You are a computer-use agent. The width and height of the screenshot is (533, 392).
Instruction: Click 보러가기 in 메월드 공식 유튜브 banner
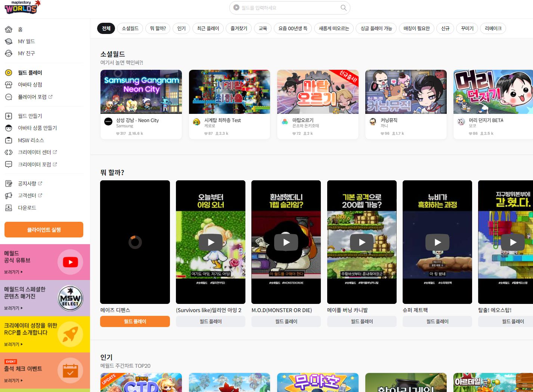pyautogui.click(x=13, y=272)
